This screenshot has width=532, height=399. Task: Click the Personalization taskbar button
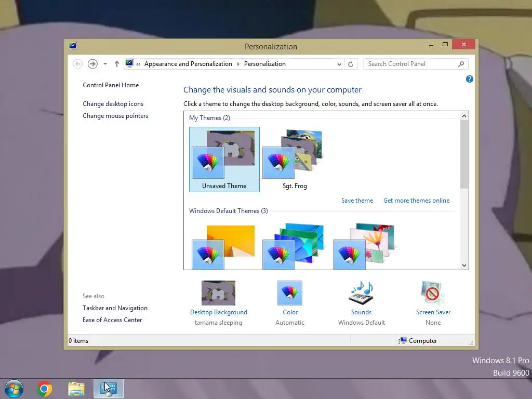click(109, 389)
